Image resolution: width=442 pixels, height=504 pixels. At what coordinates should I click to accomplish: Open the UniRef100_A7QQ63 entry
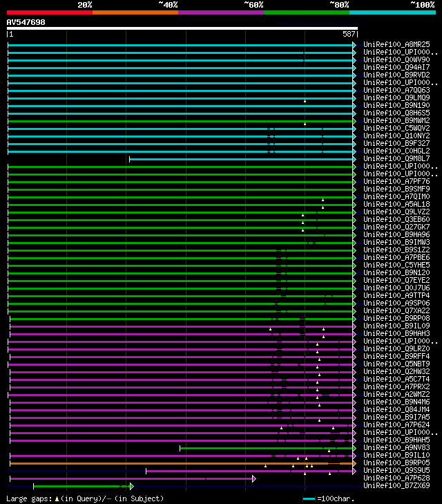pyautogui.click(x=396, y=91)
